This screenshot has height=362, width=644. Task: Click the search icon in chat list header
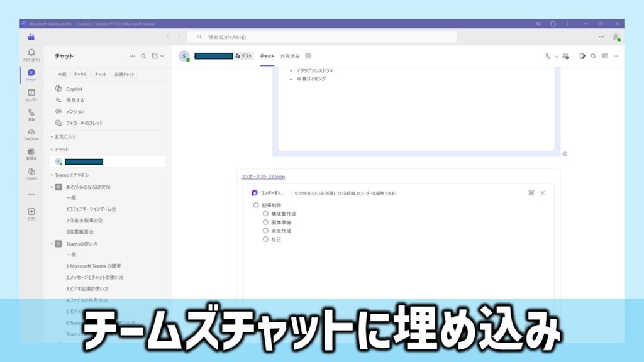[143, 56]
